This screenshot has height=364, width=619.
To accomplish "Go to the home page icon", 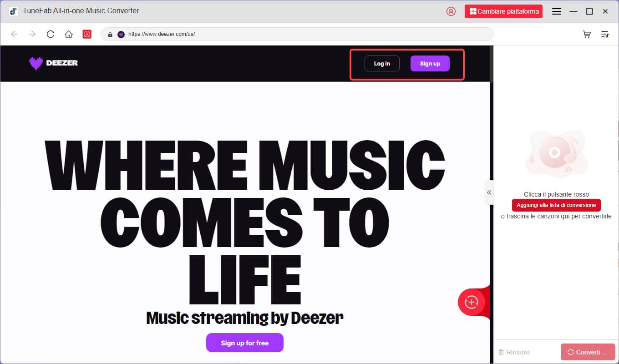I will point(69,34).
